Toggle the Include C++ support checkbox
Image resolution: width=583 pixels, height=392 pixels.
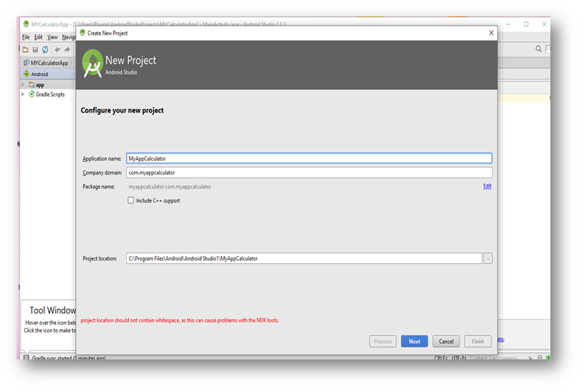point(131,200)
